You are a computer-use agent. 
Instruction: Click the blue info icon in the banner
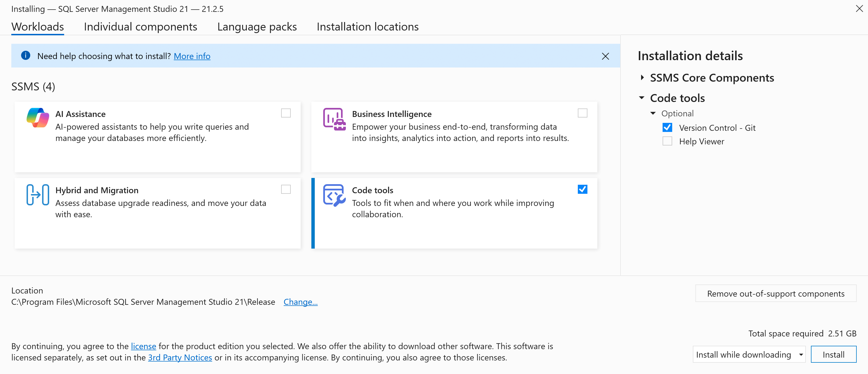[26, 56]
